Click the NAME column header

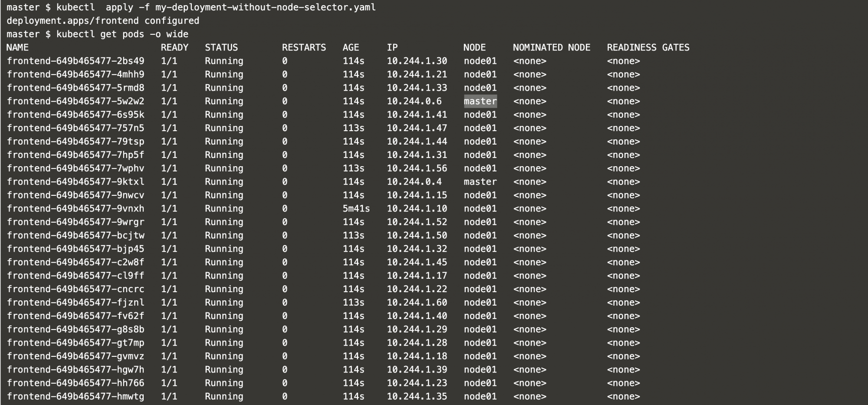(17, 48)
